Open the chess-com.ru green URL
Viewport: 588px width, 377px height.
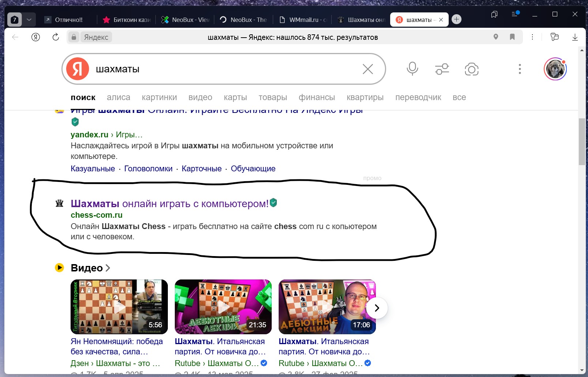[97, 215]
